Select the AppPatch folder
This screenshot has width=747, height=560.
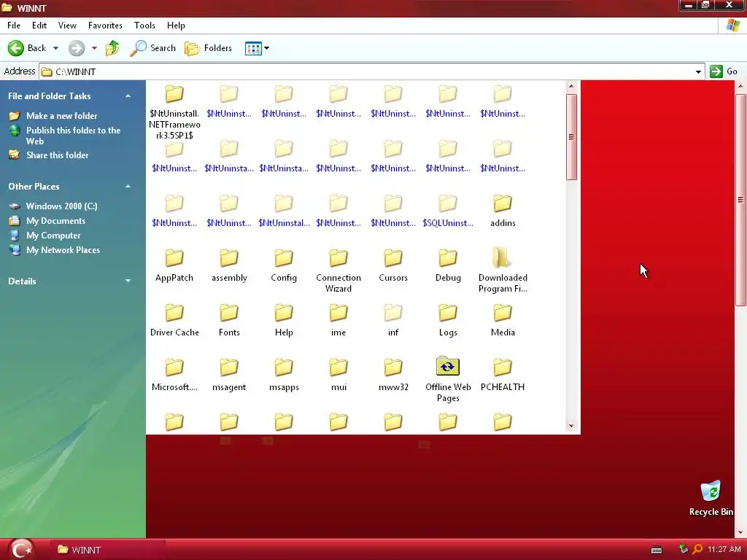[174, 265]
